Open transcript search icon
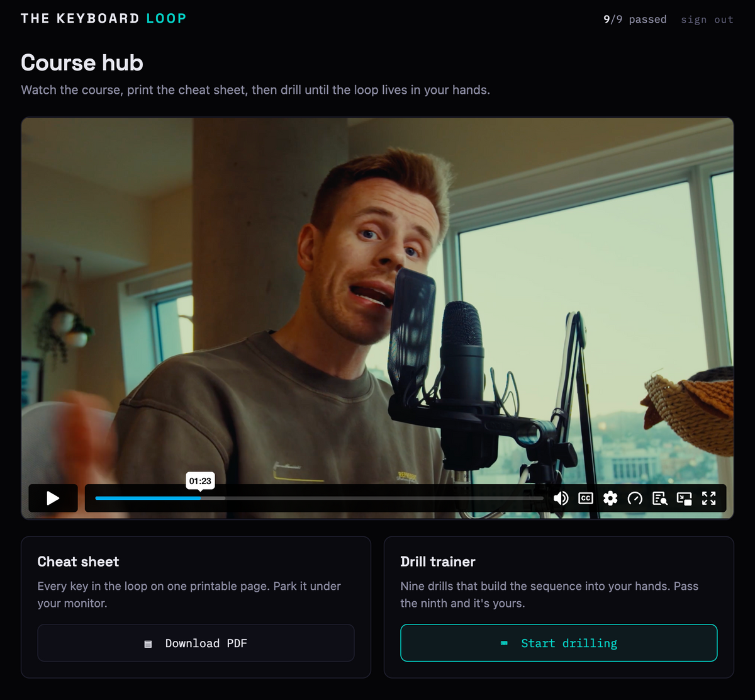This screenshot has height=700, width=755. pyautogui.click(x=659, y=499)
